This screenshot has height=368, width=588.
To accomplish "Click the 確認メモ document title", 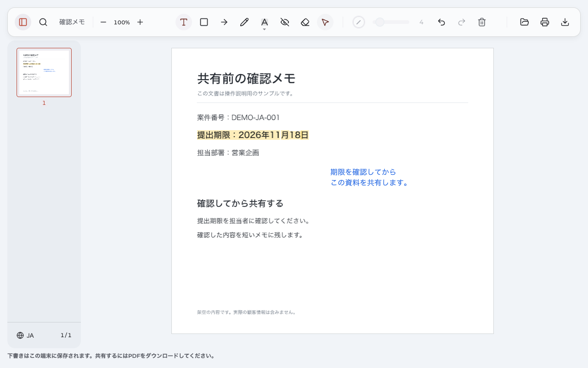I will click(72, 22).
